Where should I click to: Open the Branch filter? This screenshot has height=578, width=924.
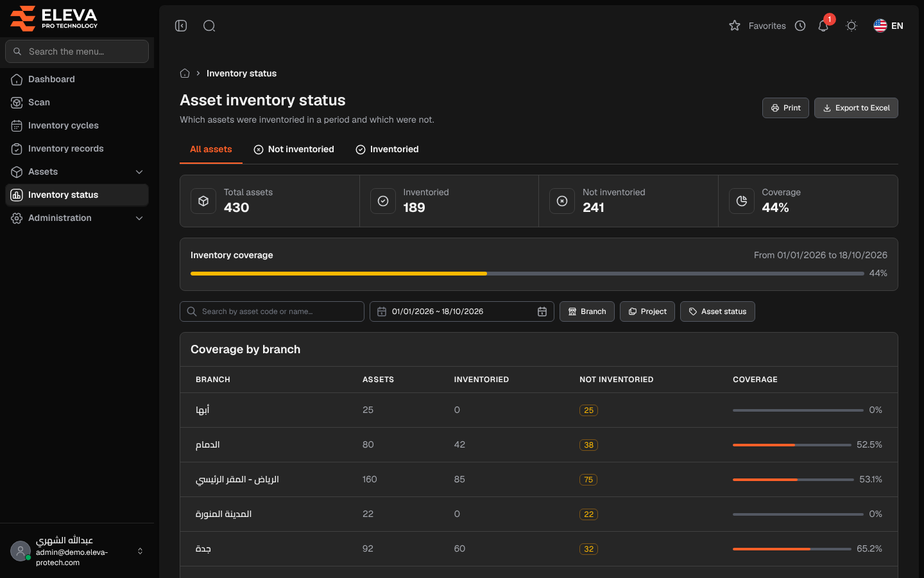coord(587,311)
